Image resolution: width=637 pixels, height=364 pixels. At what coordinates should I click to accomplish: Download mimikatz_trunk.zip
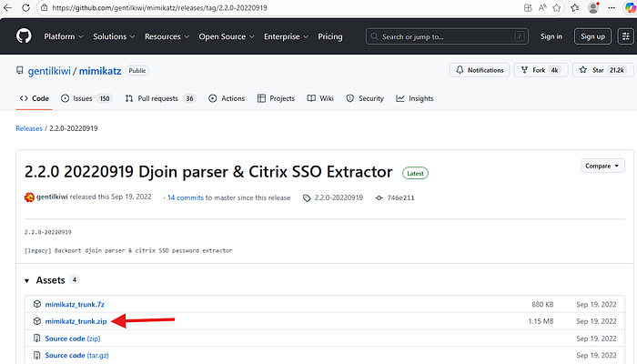click(x=76, y=321)
